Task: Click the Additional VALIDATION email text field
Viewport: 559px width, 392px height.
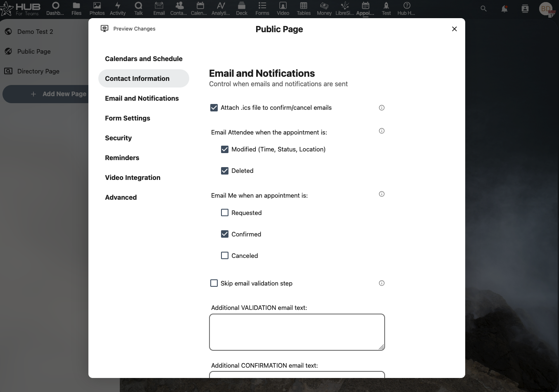Action: point(297,332)
